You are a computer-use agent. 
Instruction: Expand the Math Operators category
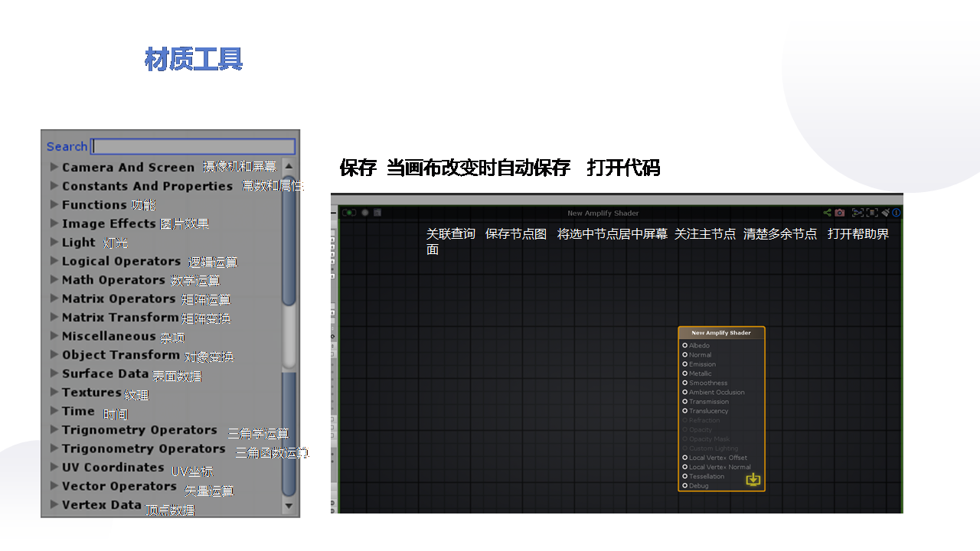(54, 279)
